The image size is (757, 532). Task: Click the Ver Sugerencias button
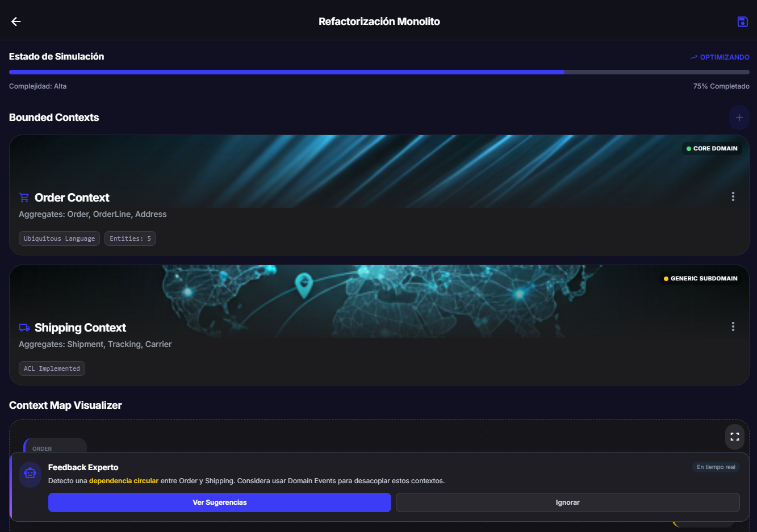pyautogui.click(x=220, y=502)
